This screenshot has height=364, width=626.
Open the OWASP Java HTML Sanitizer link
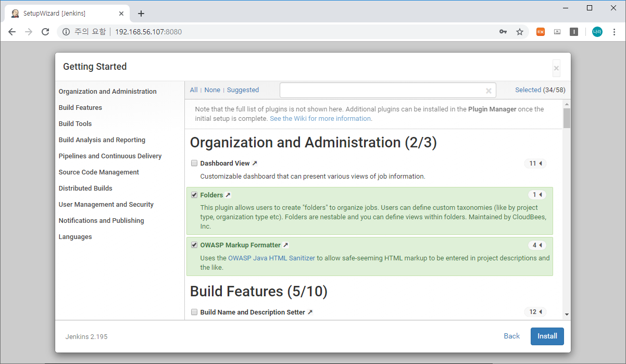pos(271,258)
